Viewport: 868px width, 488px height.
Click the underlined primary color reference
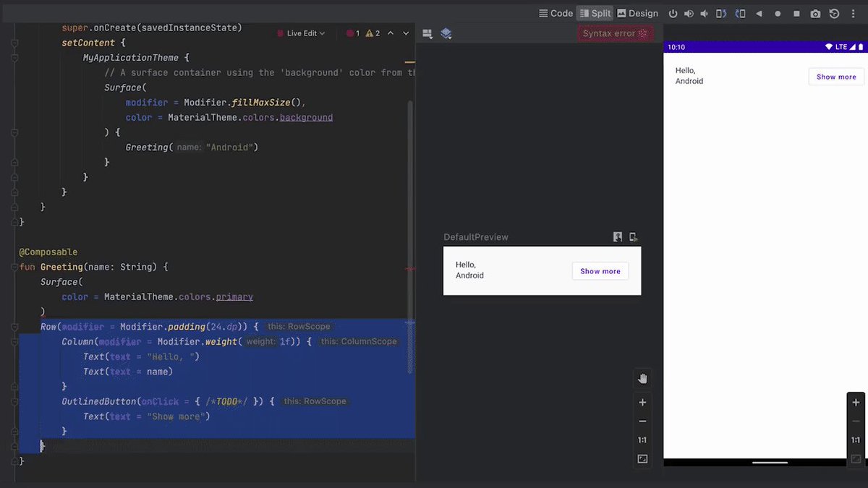coord(234,296)
